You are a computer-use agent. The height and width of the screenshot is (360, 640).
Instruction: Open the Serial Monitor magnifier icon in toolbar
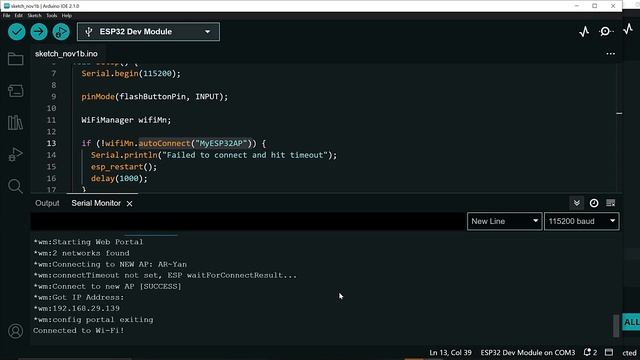(x=605, y=31)
